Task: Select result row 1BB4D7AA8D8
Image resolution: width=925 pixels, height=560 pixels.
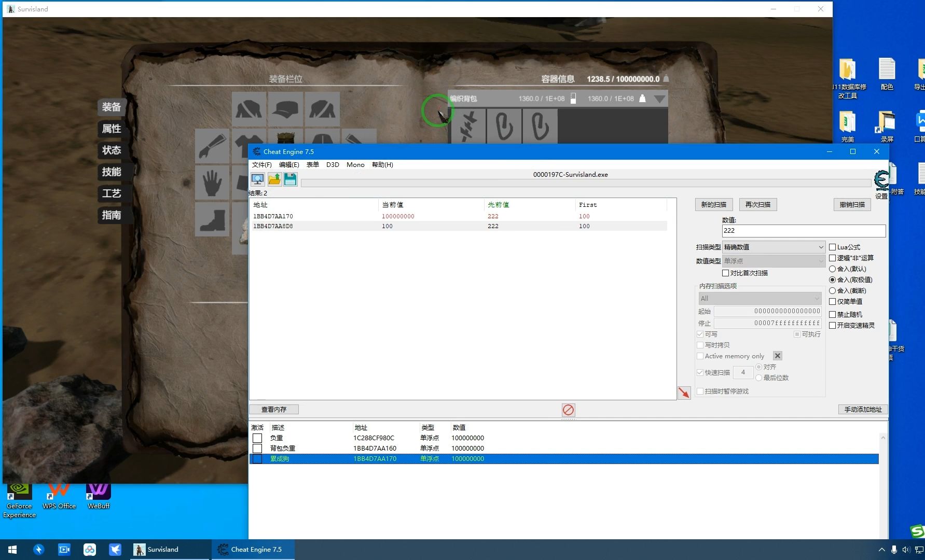Action: pyautogui.click(x=459, y=226)
